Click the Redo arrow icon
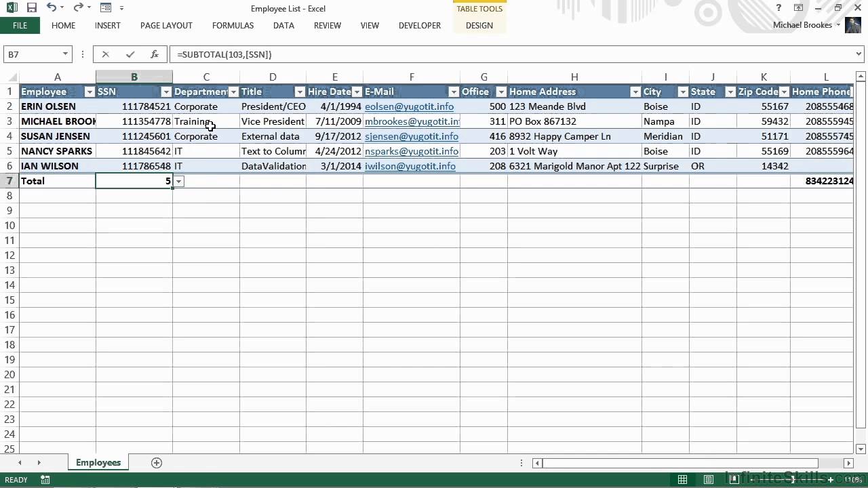868x488 pixels. (78, 8)
